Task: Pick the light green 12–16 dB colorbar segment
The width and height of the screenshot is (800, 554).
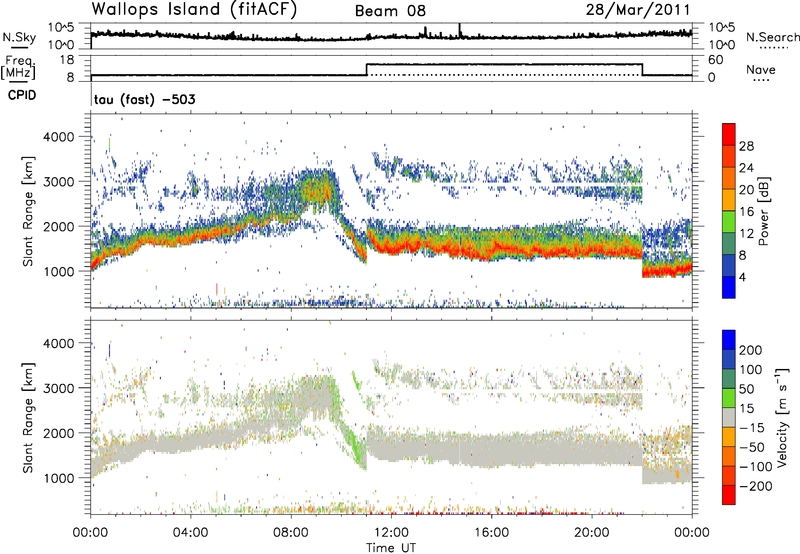Action: point(729,221)
